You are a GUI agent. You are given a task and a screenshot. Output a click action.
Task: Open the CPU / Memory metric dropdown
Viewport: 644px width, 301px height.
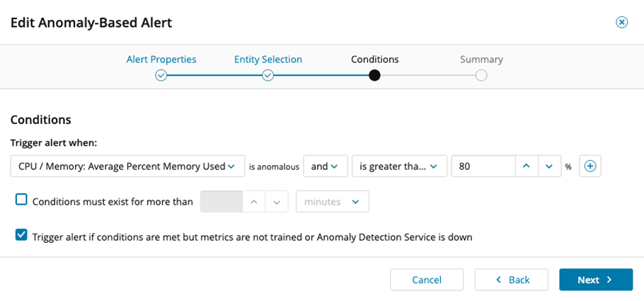[x=127, y=166]
